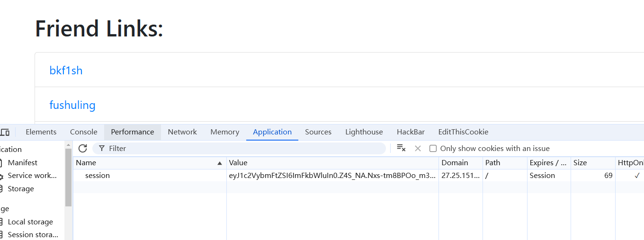Open Storage item in Application sidebar
Image resolution: width=644 pixels, height=240 pixels.
coord(21,189)
